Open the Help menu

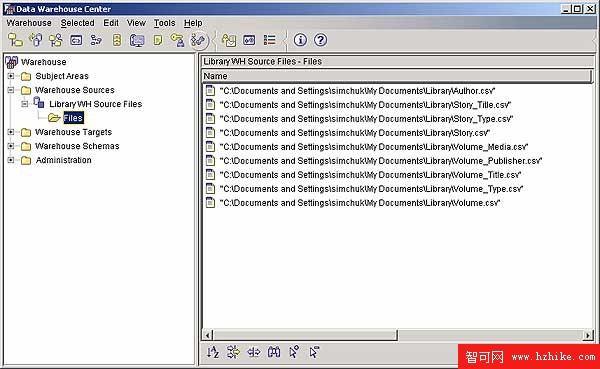coord(193,23)
